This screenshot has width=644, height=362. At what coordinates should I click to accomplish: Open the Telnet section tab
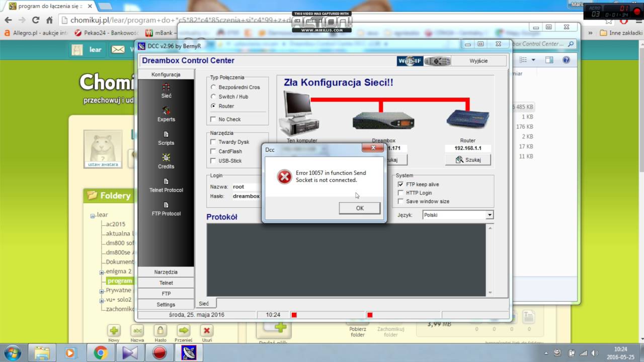(166, 283)
